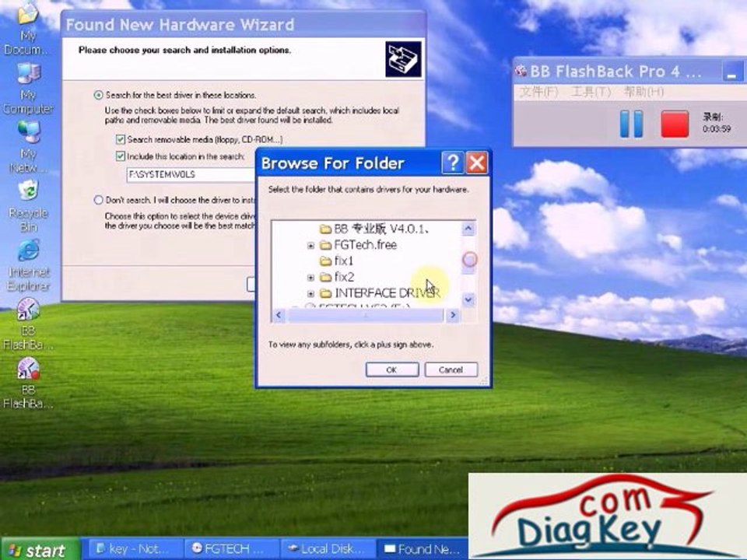Open 工具(T) menu in BB FlashBack
The image size is (747, 560).
pyautogui.click(x=591, y=92)
